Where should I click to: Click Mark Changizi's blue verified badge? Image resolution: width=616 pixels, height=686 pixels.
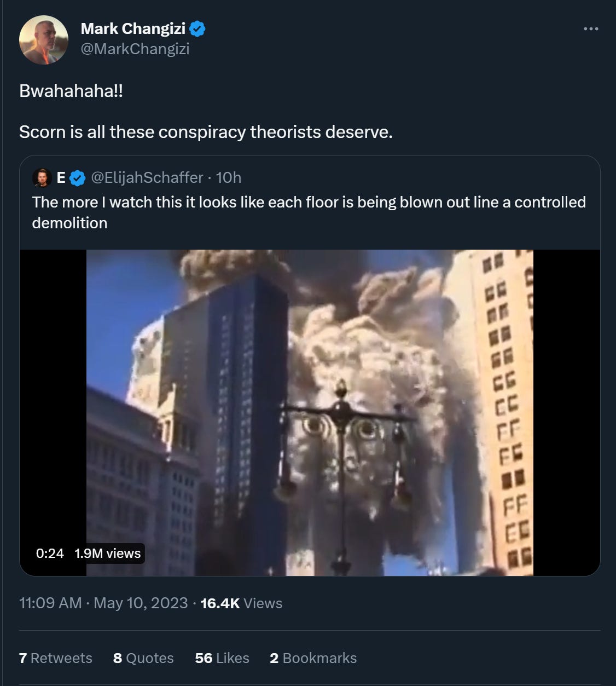click(197, 28)
